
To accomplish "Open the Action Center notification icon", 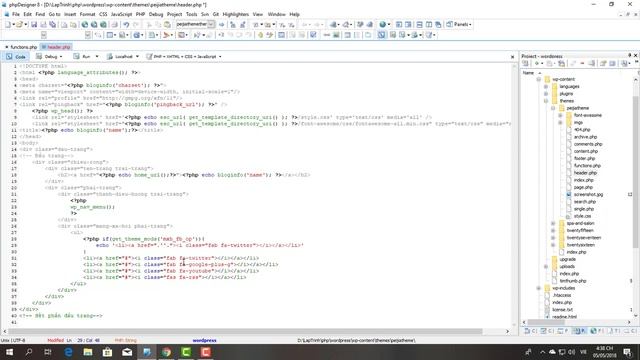I will tap(627, 352).
